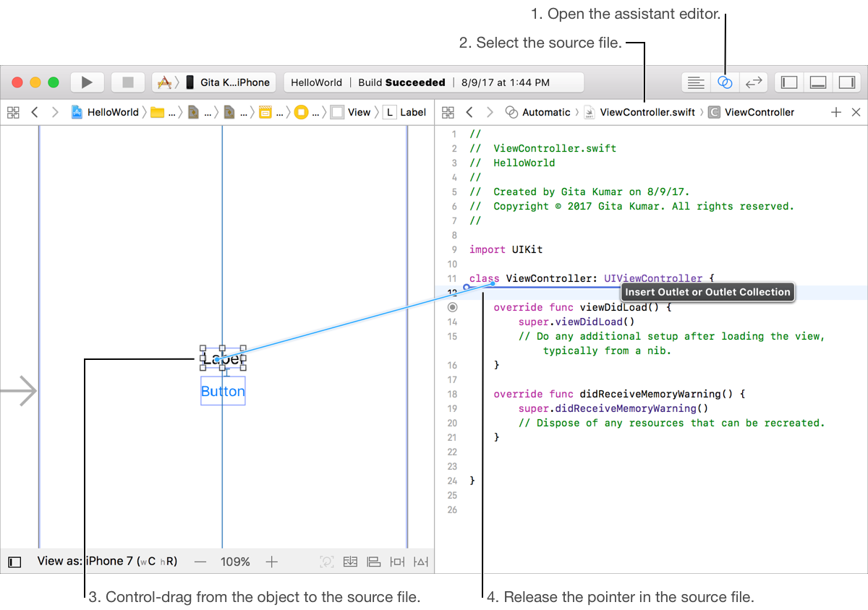Toggle the Utilities panel on the right

[x=846, y=82]
